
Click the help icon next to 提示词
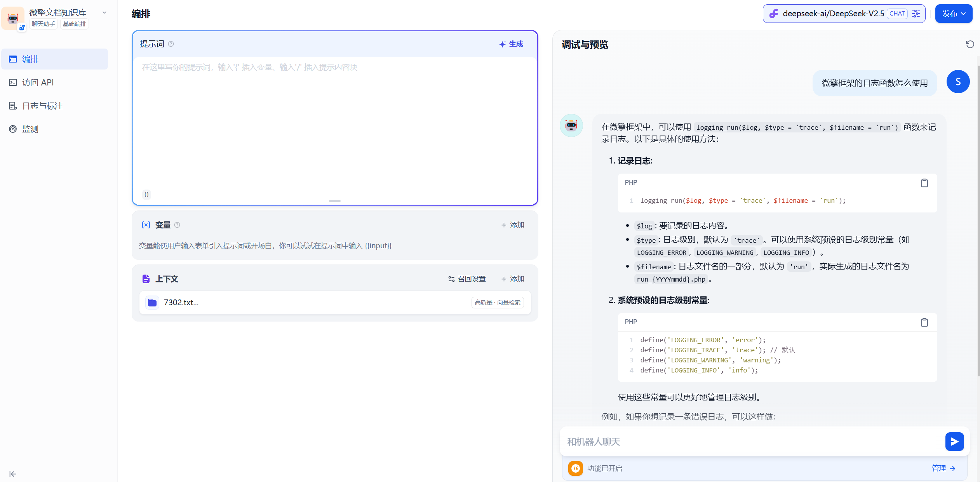(x=171, y=44)
